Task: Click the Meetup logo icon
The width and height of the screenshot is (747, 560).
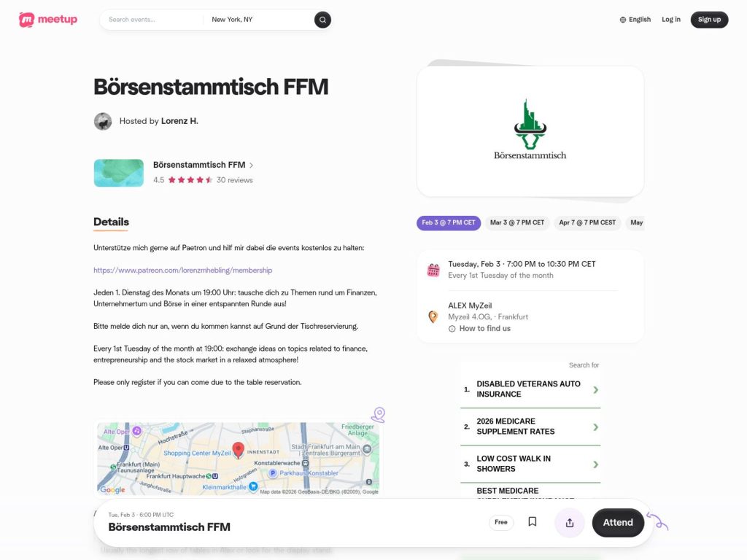Action: tap(28, 20)
